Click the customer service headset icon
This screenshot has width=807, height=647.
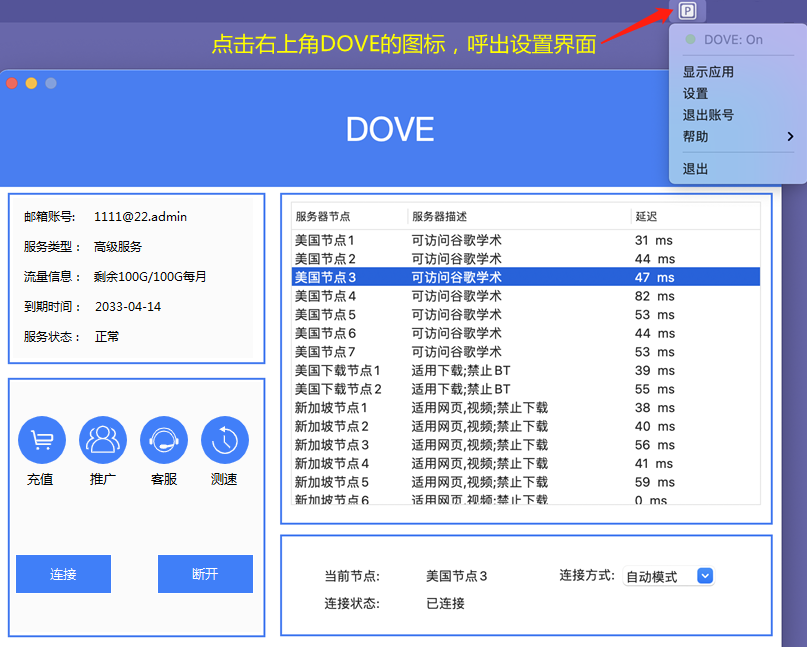(x=164, y=439)
